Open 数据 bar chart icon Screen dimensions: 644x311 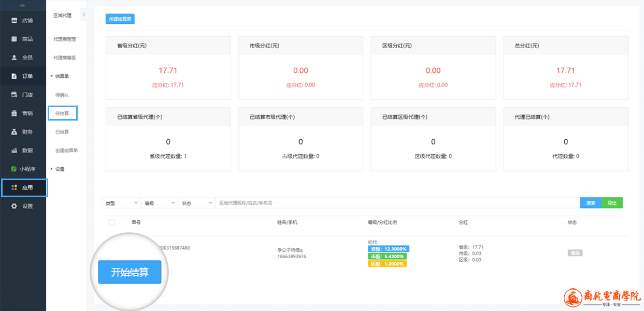(x=15, y=151)
